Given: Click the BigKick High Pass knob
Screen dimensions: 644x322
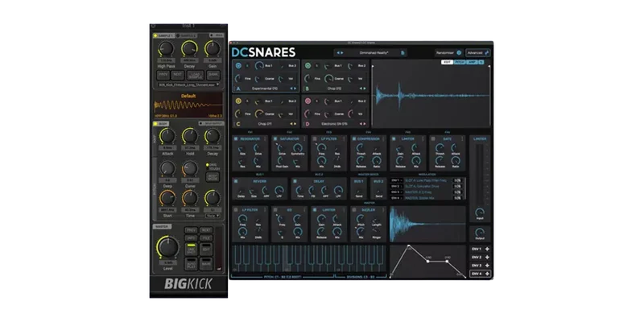Looking at the screenshot, I should pos(166,49).
